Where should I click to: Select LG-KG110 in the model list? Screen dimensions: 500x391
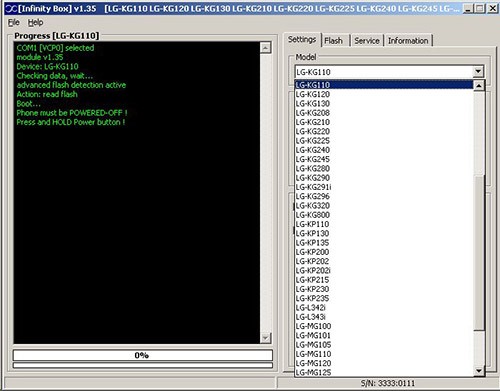click(384, 85)
